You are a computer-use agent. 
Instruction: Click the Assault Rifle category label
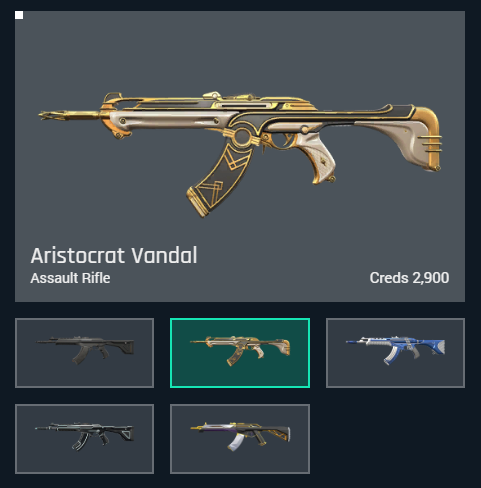(70, 278)
